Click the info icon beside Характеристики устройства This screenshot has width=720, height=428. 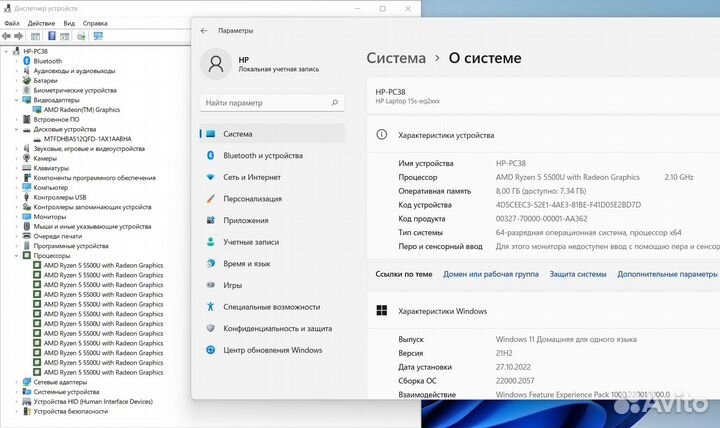(382, 135)
